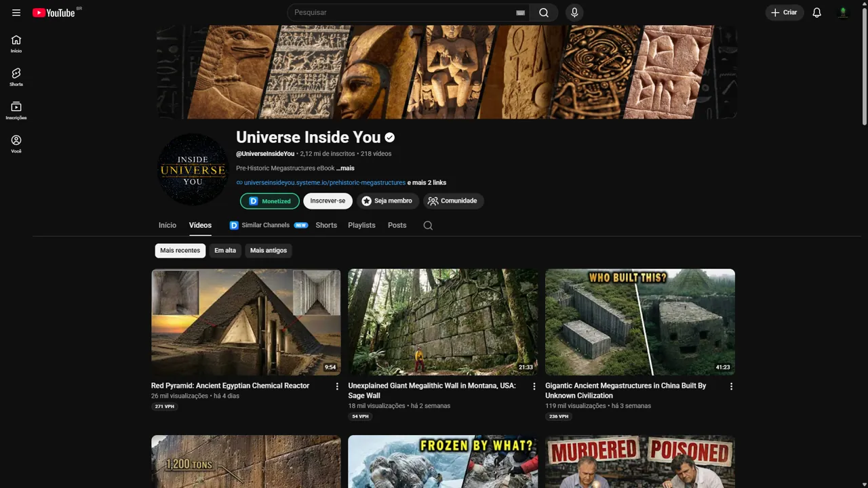Image resolution: width=868 pixels, height=488 pixels.
Task: Switch to the Início channel tab
Action: pos(167,225)
